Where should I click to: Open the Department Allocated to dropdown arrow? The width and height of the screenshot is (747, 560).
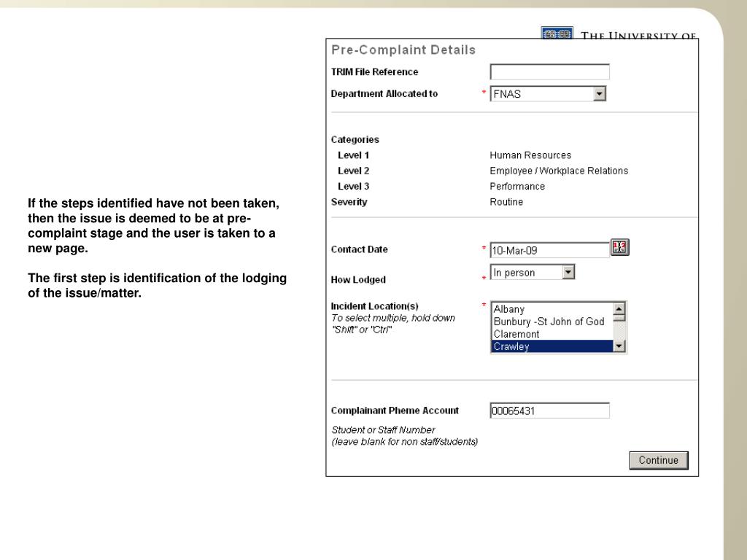click(x=600, y=94)
